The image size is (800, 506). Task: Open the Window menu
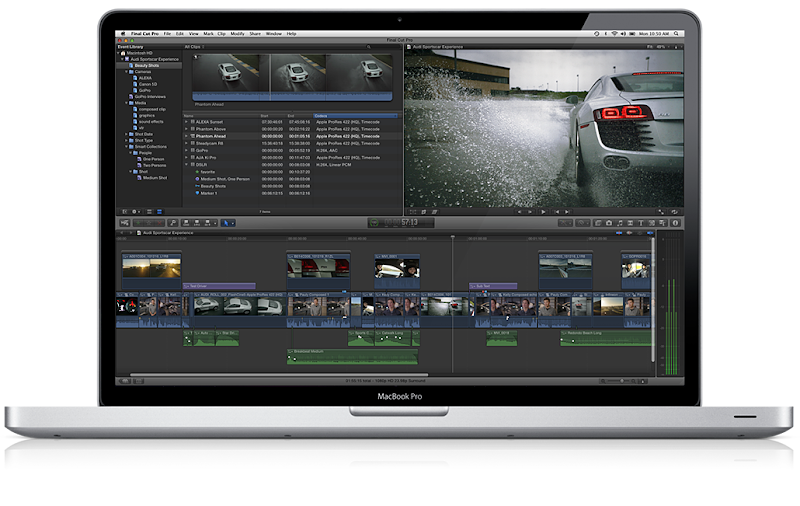[273, 34]
